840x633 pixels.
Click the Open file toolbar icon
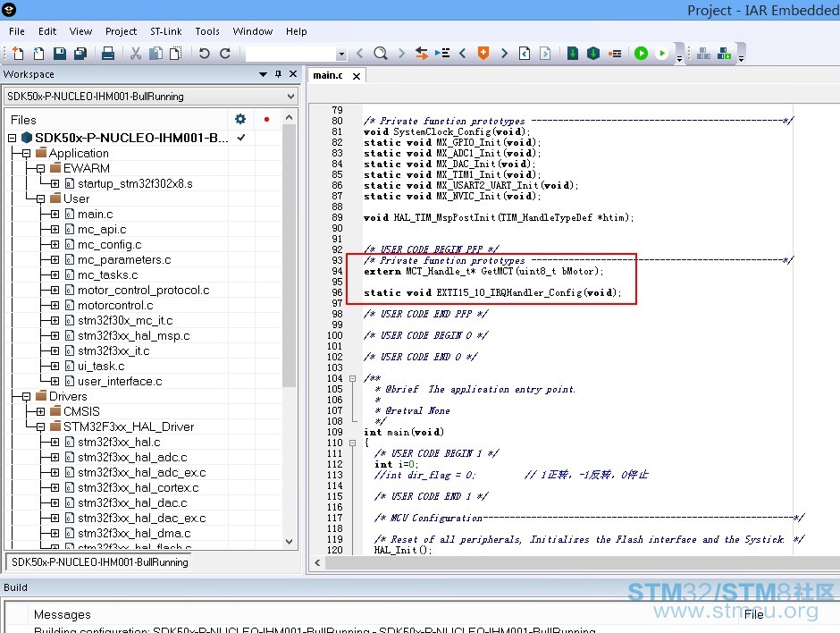tap(38, 53)
